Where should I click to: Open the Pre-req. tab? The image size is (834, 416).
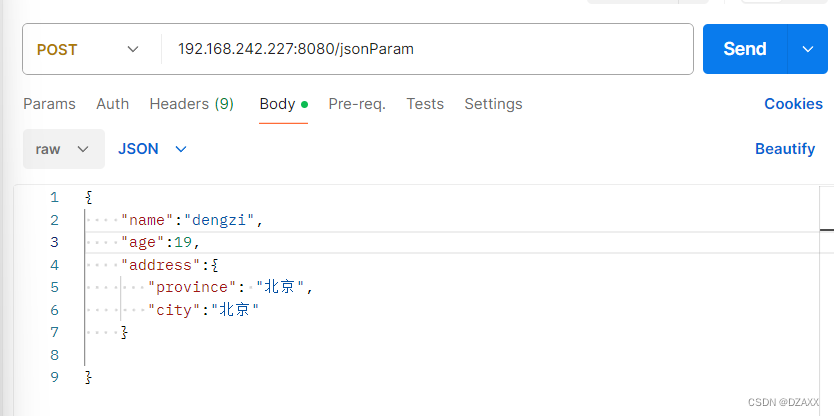(357, 104)
